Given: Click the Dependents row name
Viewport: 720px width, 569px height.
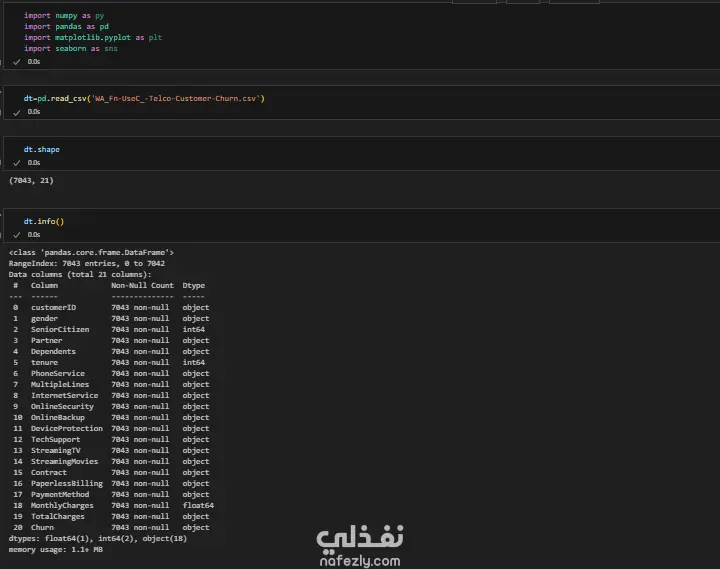Looking at the screenshot, I should (53, 352).
